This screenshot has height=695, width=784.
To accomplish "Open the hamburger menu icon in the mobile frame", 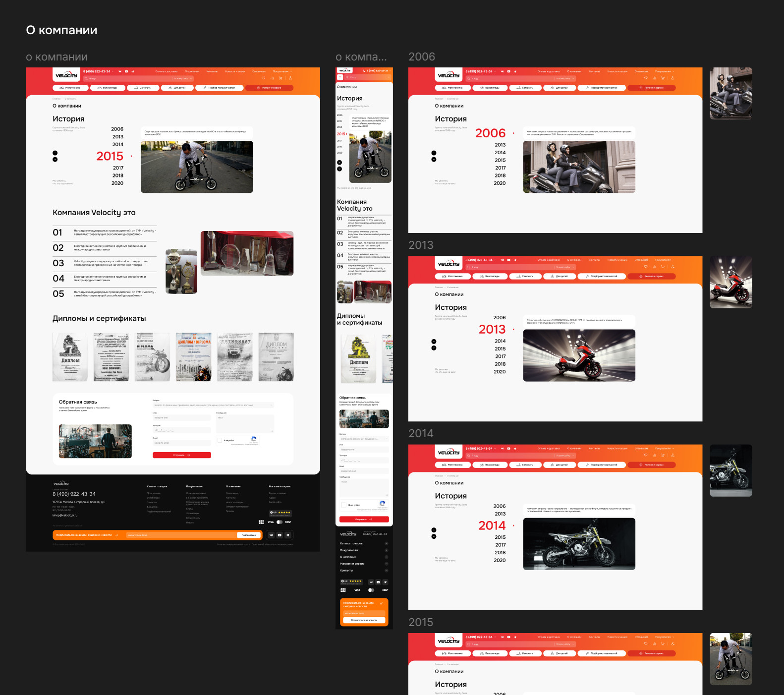I will point(340,77).
